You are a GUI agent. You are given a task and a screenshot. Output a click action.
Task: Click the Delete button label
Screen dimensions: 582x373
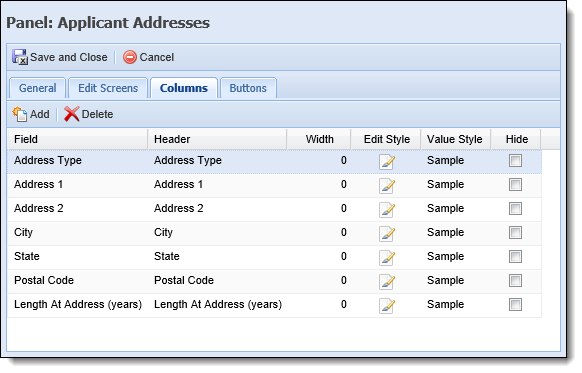(x=97, y=114)
